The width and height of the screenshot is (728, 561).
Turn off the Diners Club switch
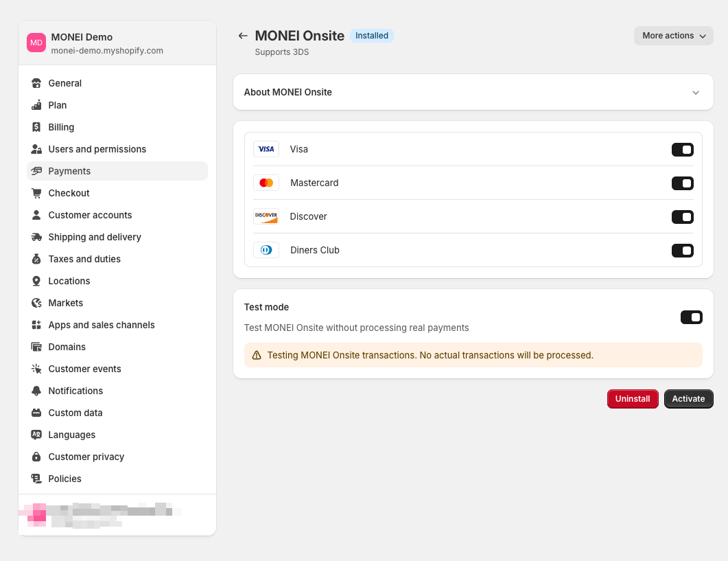click(683, 251)
